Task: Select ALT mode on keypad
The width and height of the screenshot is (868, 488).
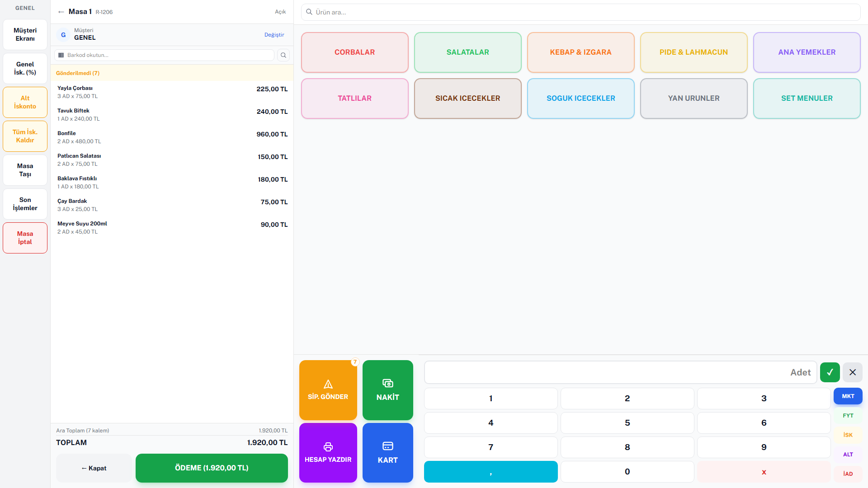Action: pos(848,455)
